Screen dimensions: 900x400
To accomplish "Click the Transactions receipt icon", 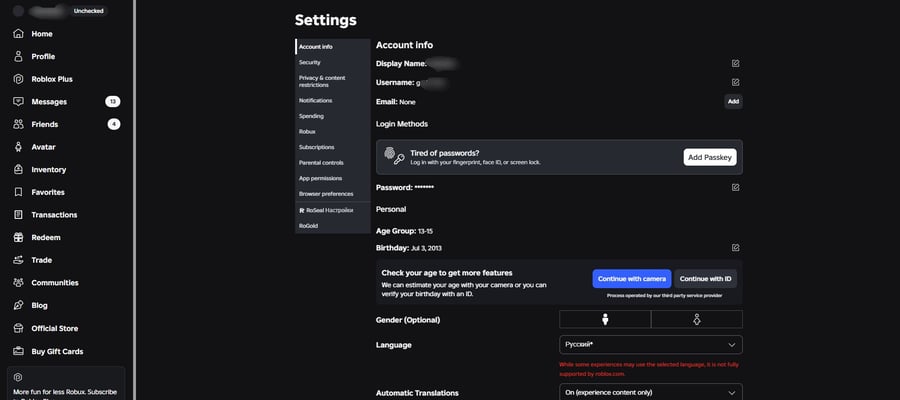I will click(x=18, y=215).
